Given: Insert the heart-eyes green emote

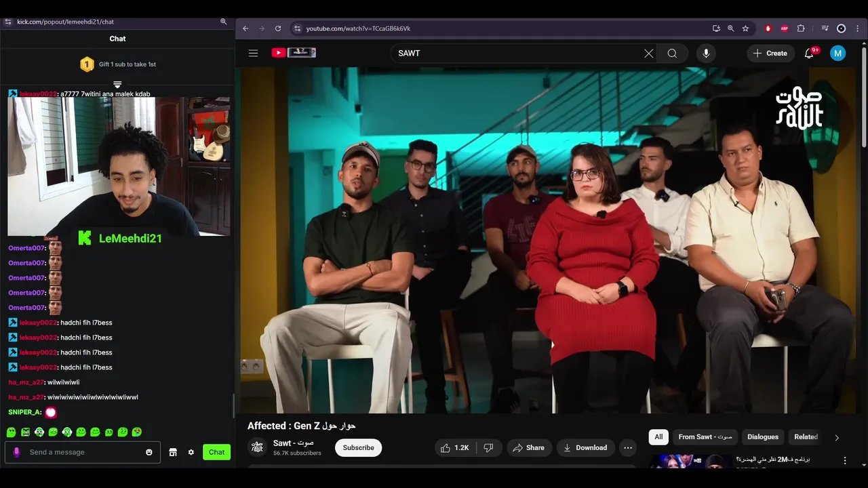Looking at the screenshot, I should pyautogui.click(x=137, y=432).
